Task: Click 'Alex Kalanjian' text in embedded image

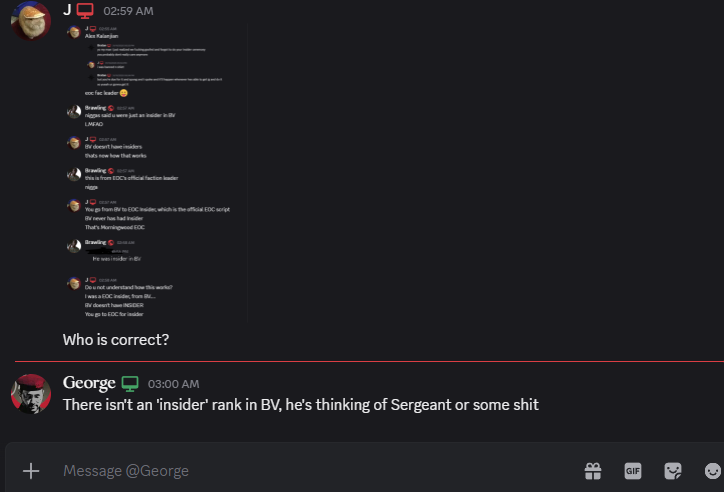Action: click(x=101, y=36)
